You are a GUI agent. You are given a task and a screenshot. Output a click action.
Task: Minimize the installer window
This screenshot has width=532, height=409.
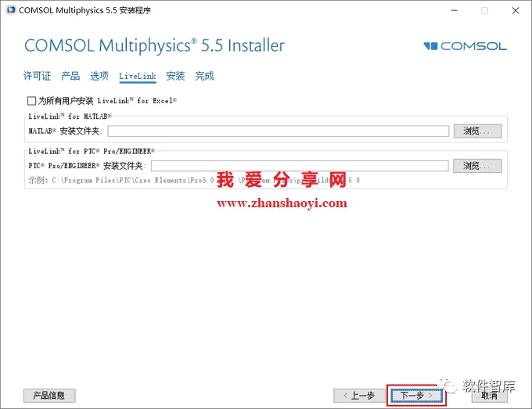click(454, 10)
